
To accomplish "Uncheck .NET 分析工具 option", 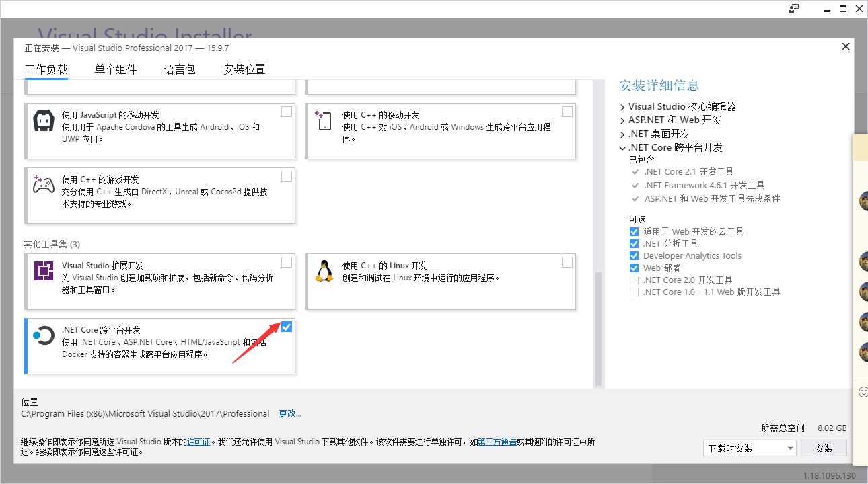I will coord(634,243).
